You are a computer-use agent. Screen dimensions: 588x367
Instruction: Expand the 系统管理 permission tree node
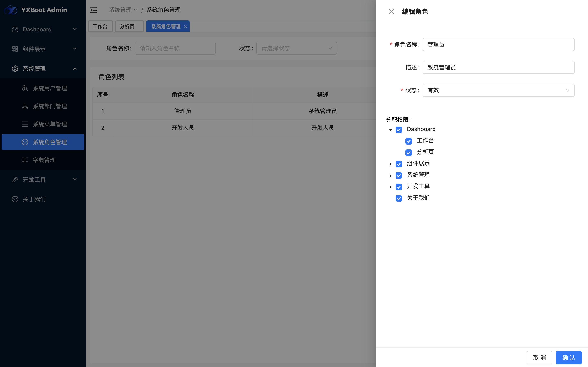390,176
